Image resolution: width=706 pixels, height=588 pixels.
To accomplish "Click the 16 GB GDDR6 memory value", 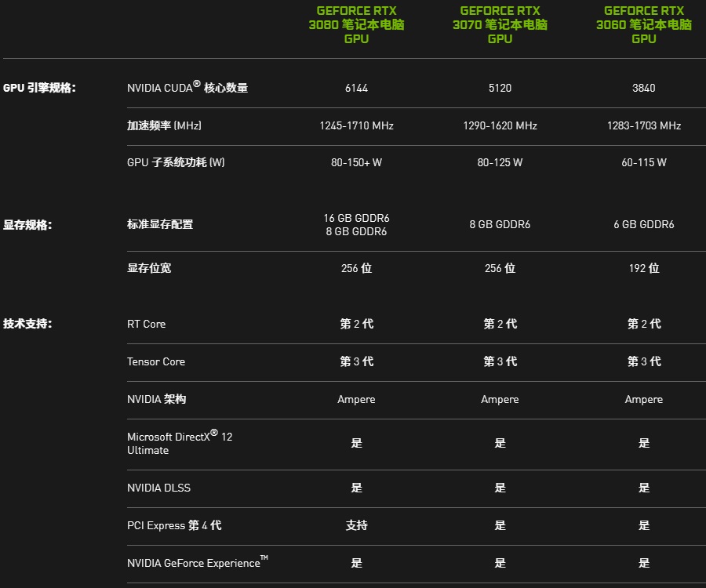I will pyautogui.click(x=356, y=218).
